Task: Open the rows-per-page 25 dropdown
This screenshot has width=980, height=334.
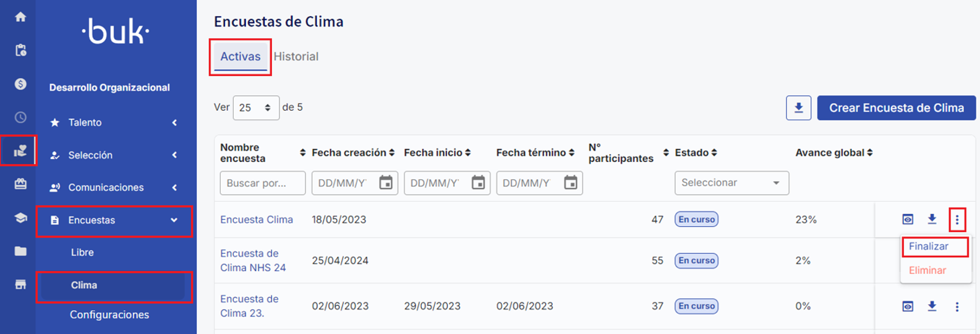Action: (255, 108)
